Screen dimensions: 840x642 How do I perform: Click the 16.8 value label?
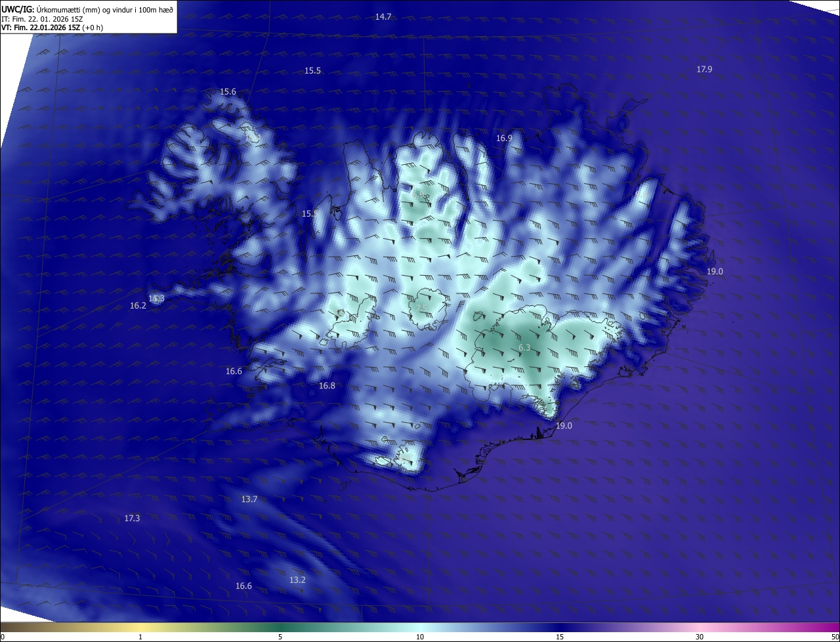pos(327,385)
